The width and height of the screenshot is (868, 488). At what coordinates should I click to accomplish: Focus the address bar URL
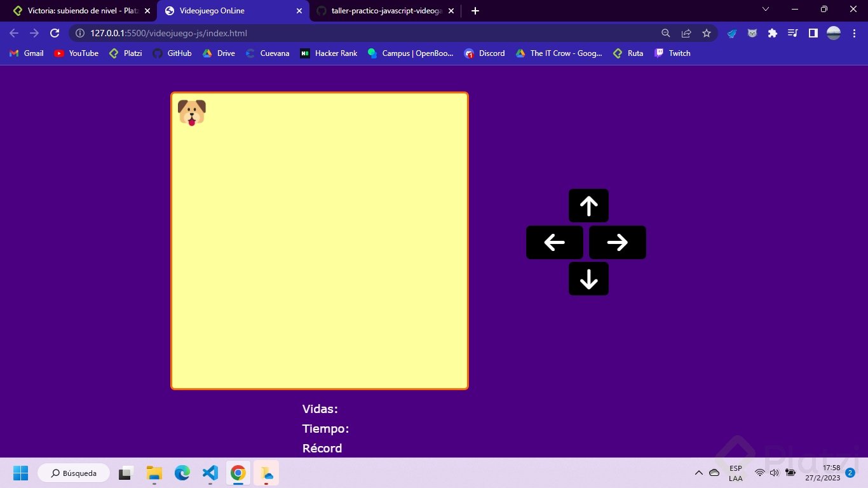pyautogui.click(x=168, y=33)
